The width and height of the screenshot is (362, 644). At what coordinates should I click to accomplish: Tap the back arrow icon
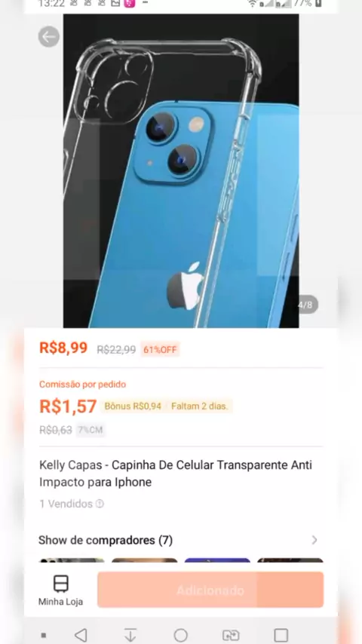coord(49,37)
